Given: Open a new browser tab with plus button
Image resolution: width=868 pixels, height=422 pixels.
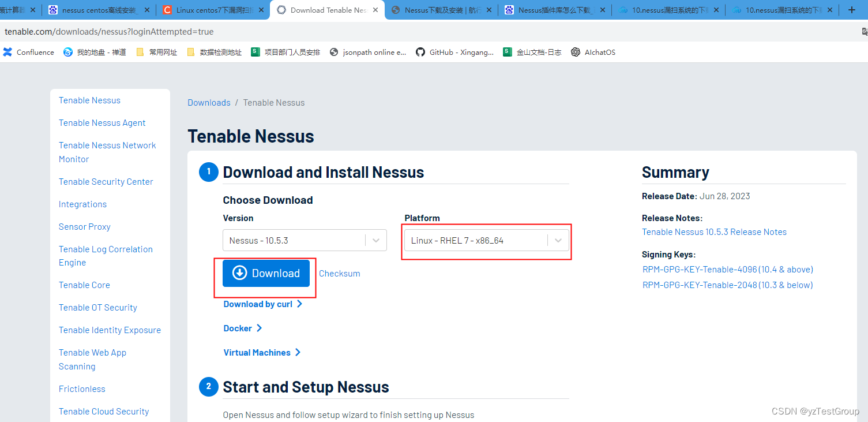Looking at the screenshot, I should (852, 10).
